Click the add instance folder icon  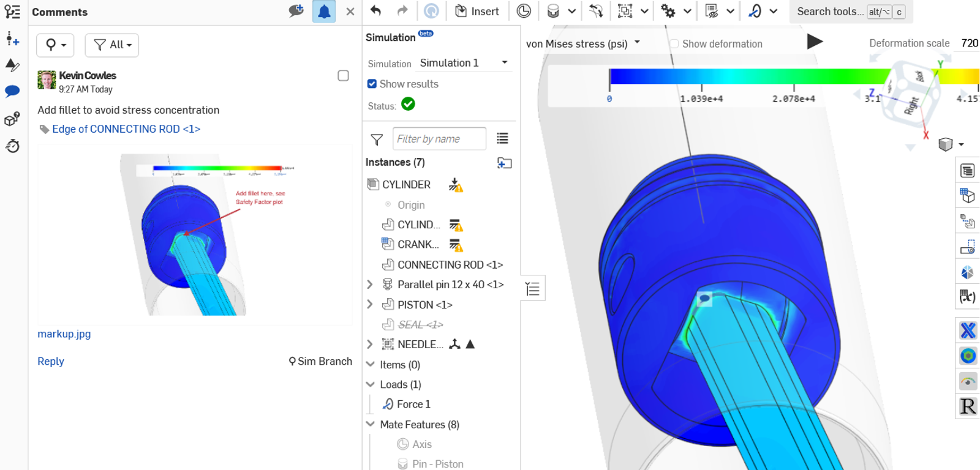504,163
